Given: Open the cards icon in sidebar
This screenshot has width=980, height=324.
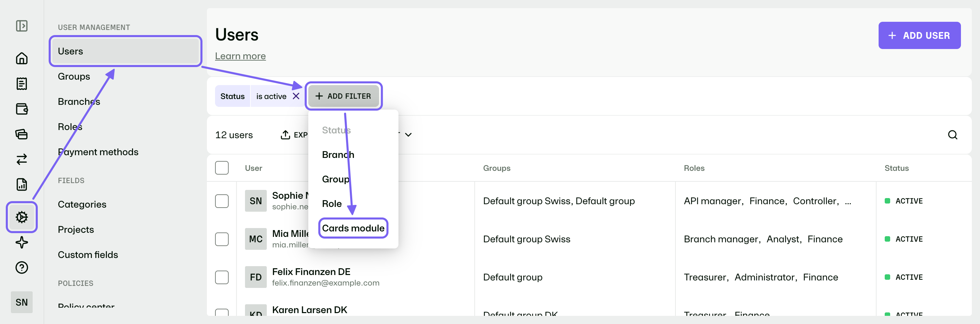Looking at the screenshot, I should (x=22, y=134).
